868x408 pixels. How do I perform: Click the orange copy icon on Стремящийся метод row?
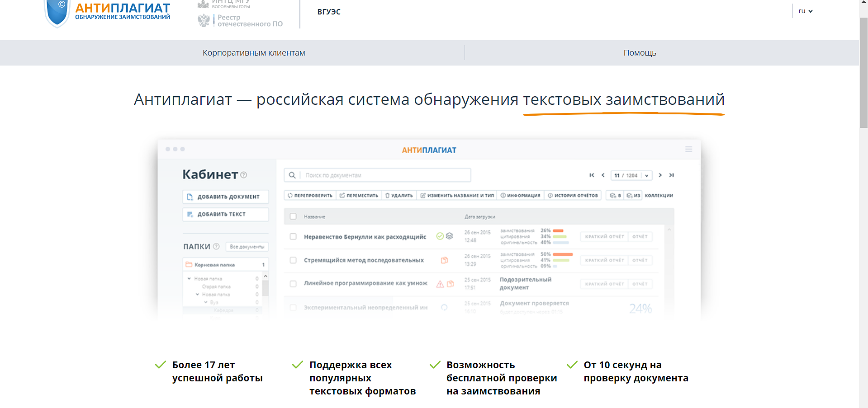(x=444, y=260)
